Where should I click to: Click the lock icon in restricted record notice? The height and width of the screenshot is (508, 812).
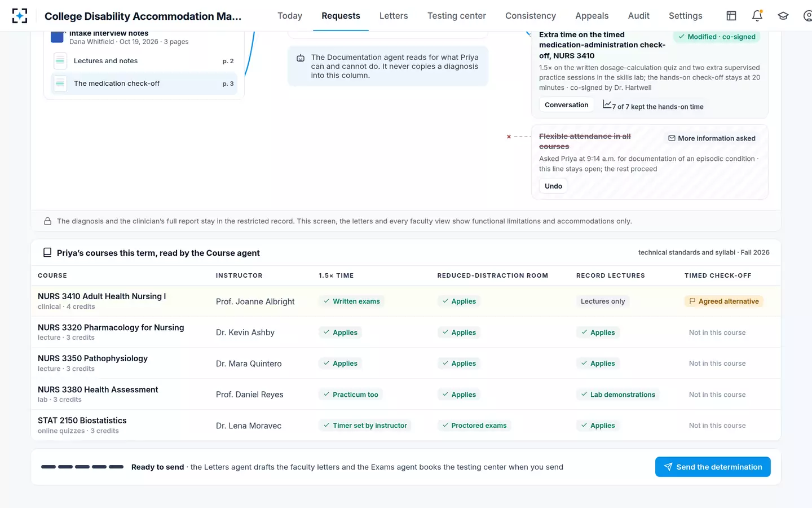click(48, 221)
